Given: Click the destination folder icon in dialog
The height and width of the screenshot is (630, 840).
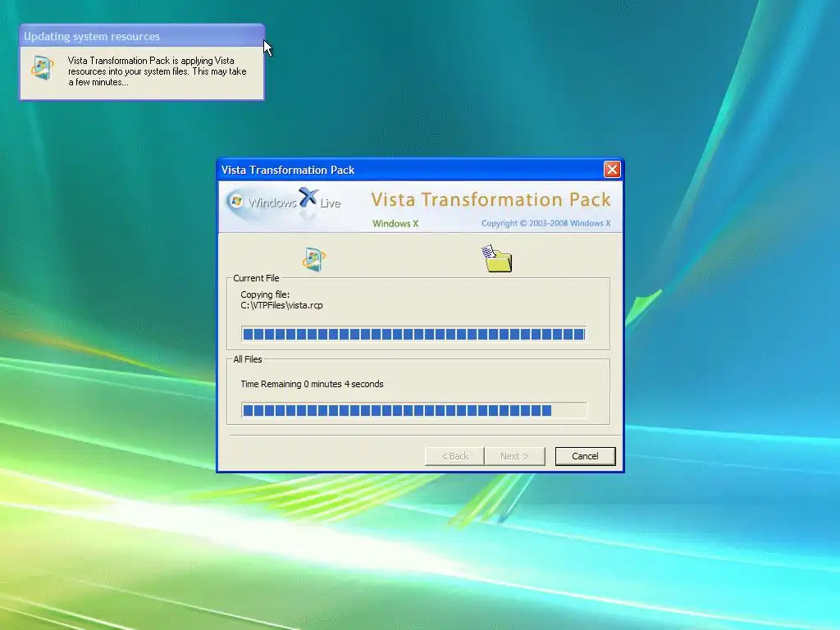Looking at the screenshot, I should pos(496,258).
